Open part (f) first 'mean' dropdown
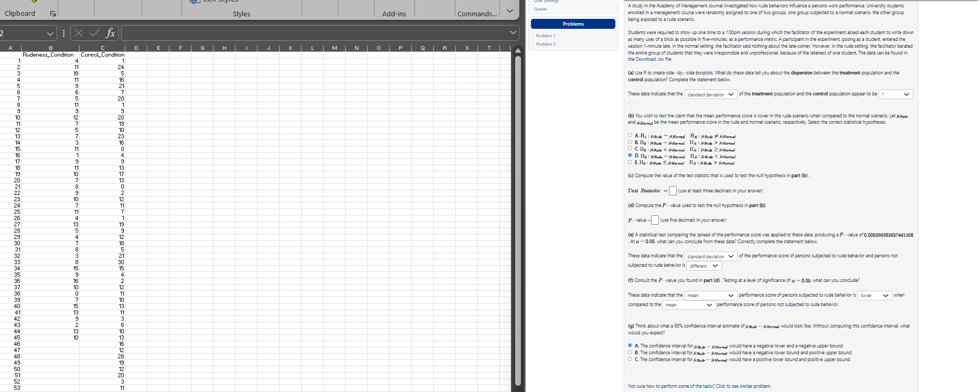The width and height of the screenshot is (980, 392). tap(711, 296)
